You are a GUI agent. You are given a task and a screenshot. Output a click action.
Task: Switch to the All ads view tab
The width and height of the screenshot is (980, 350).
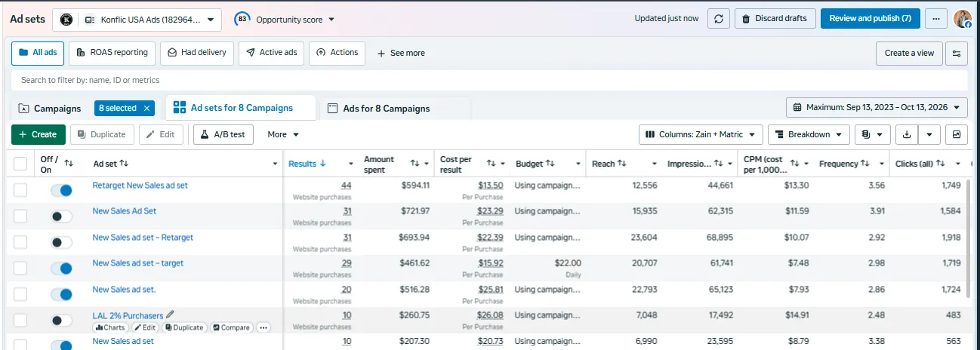[38, 53]
